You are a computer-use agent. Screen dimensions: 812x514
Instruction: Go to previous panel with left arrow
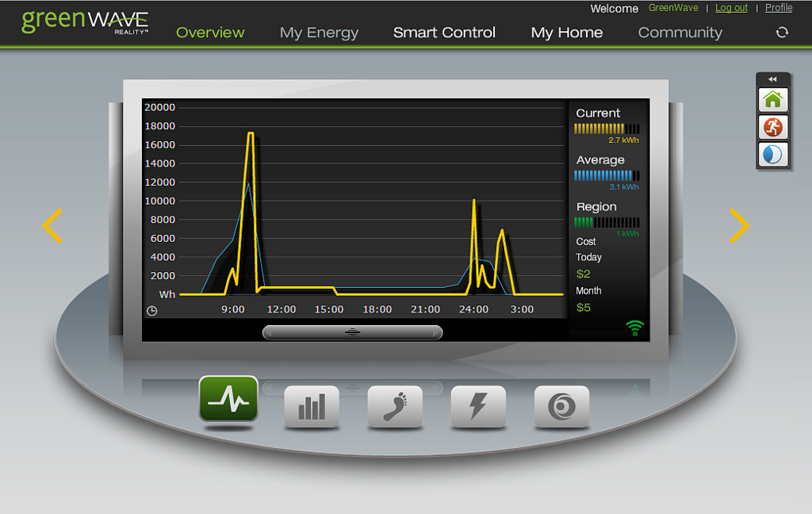tap(52, 225)
